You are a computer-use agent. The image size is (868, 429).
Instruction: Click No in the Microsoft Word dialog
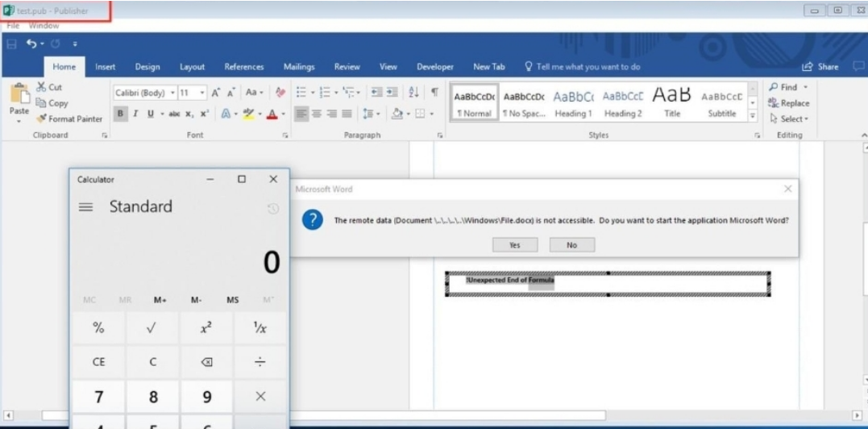click(571, 245)
